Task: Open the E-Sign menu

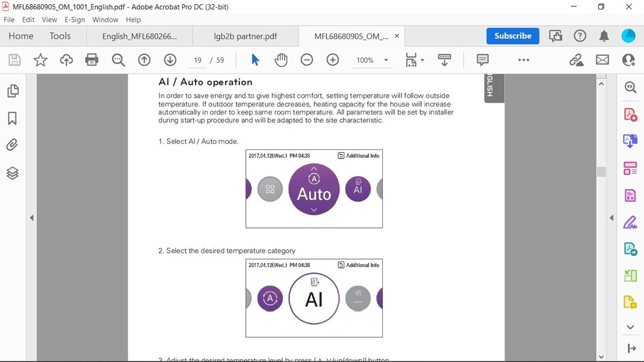Action: point(74,19)
